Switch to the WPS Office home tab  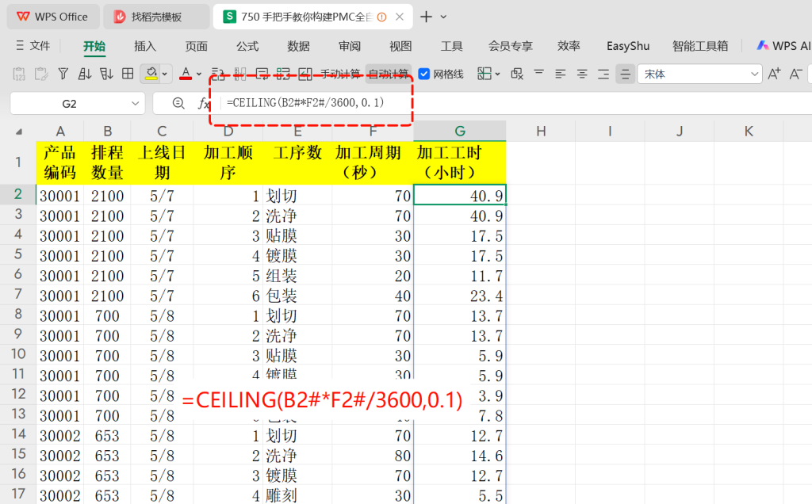coord(52,17)
